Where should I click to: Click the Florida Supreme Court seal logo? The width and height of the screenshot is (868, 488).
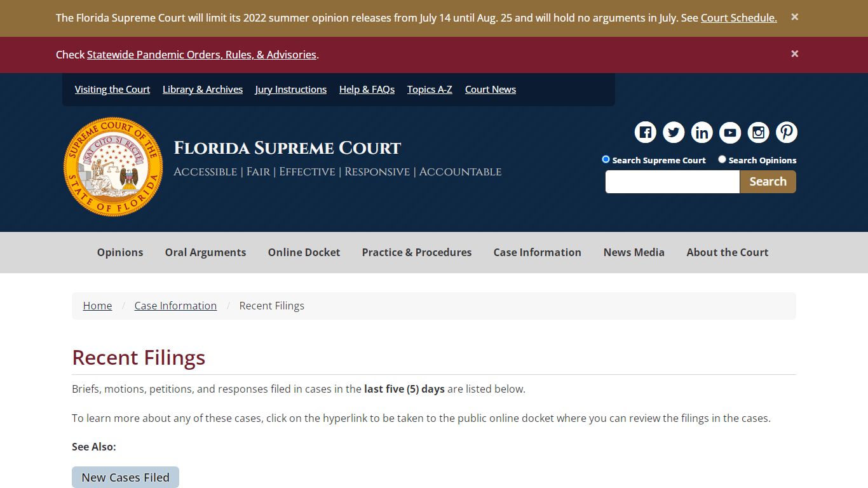coord(113,166)
